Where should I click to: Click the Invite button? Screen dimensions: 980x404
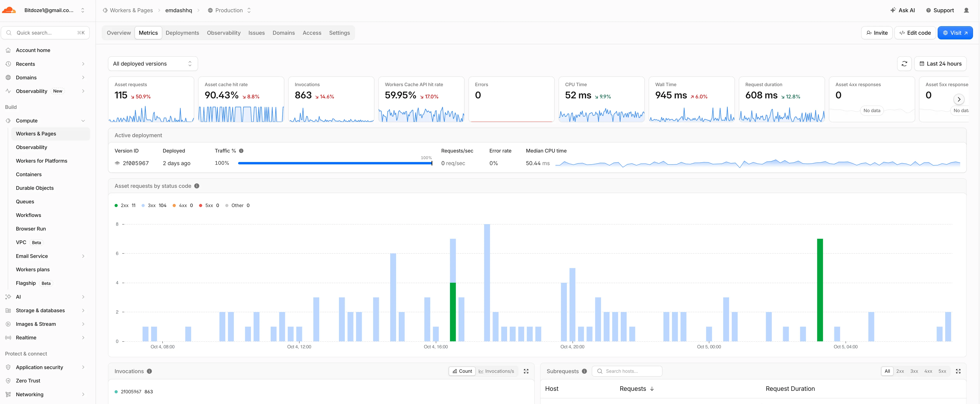(x=877, y=33)
